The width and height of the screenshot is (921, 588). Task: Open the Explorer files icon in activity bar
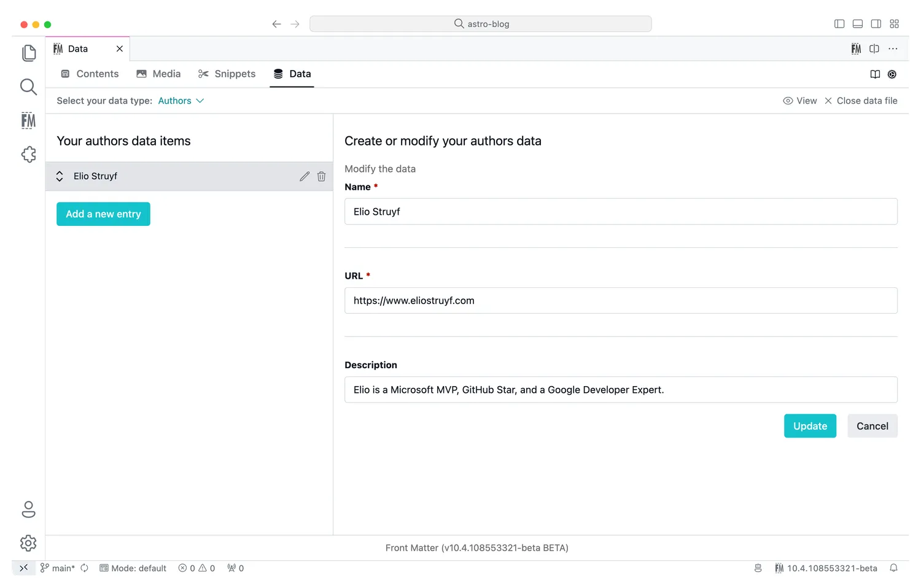(28, 53)
